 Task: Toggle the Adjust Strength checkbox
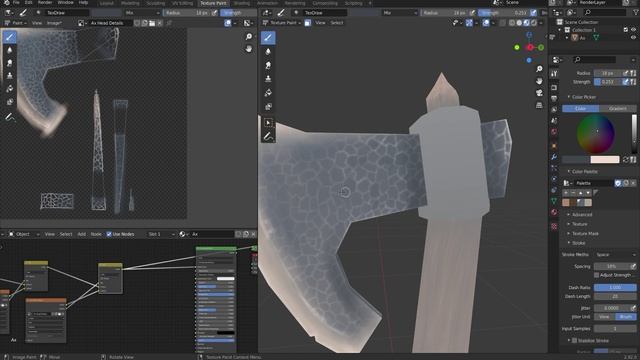point(596,275)
